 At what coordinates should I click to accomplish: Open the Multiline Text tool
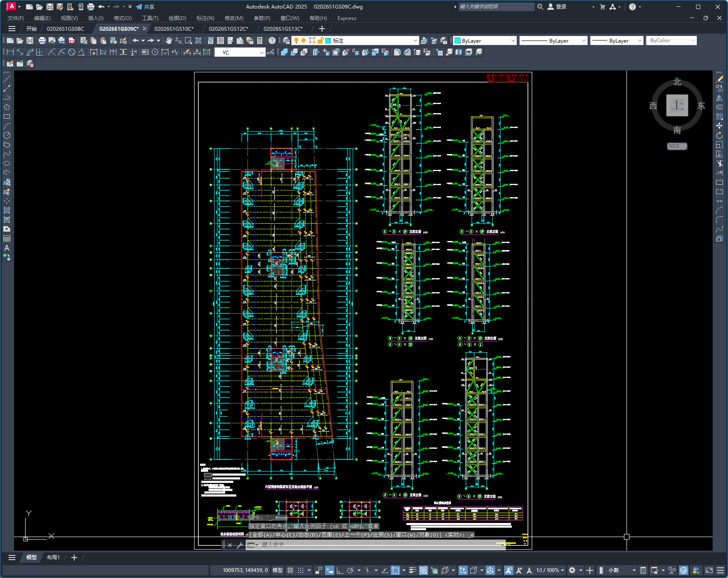[x=7, y=248]
